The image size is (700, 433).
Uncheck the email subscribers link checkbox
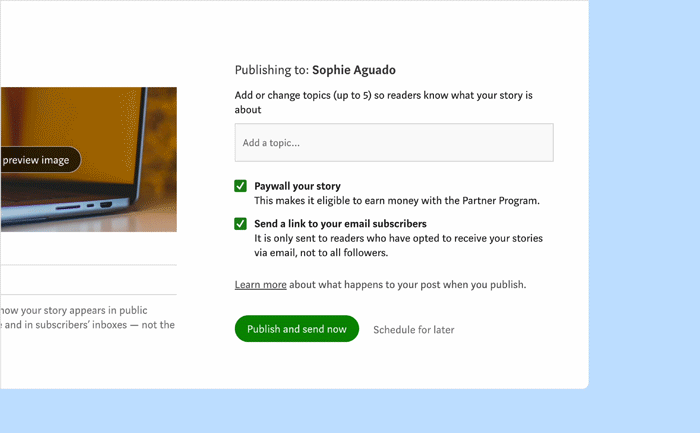pyautogui.click(x=240, y=223)
